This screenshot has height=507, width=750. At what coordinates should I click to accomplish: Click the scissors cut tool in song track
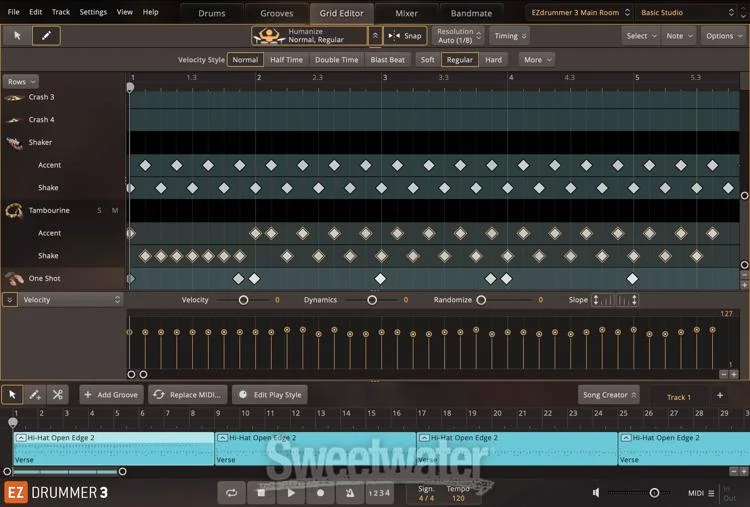pos(58,395)
